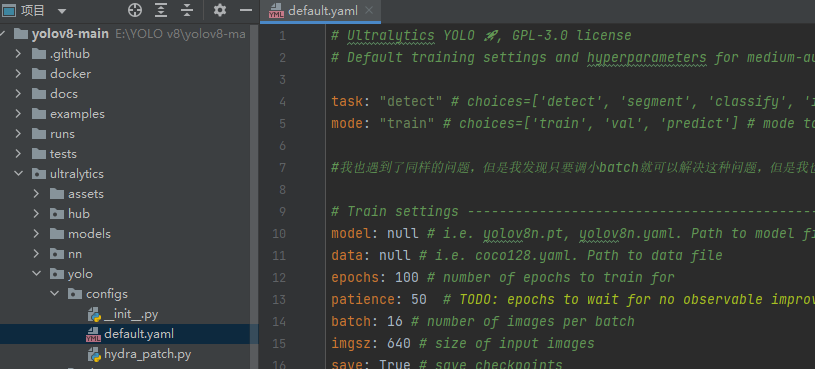This screenshot has height=369, width=815.
Task: Collapse the configs package
Action: coord(54,294)
